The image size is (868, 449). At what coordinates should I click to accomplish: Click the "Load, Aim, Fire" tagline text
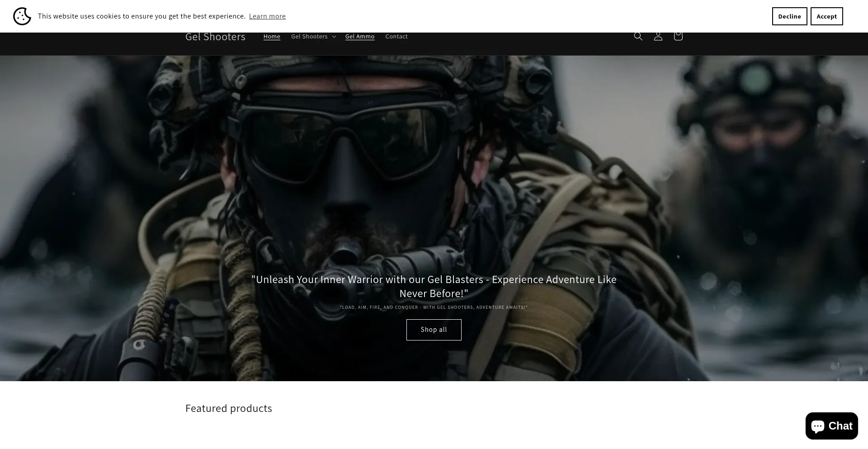434,307
